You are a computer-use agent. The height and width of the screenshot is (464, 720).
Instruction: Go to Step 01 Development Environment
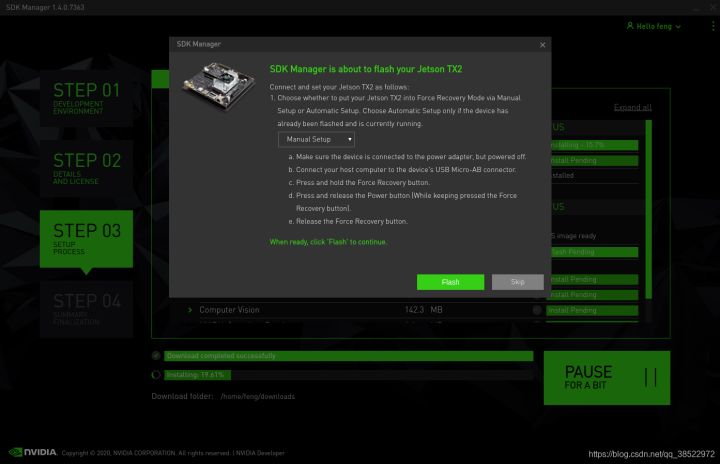coord(86,98)
